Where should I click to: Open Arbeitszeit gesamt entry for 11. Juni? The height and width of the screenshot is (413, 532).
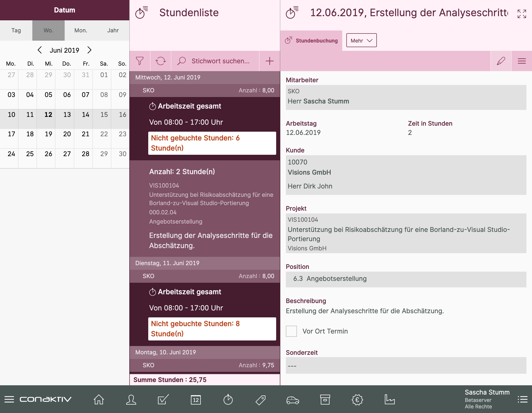[205, 314]
